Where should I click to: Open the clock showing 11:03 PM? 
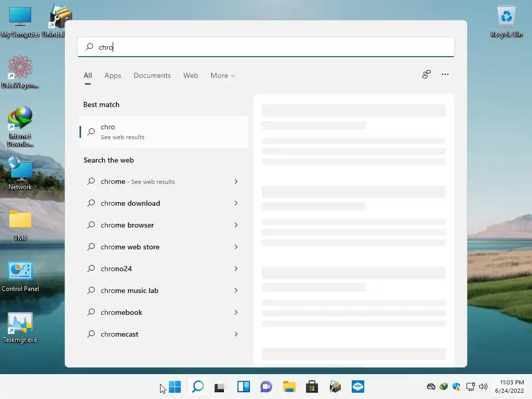pos(509,387)
